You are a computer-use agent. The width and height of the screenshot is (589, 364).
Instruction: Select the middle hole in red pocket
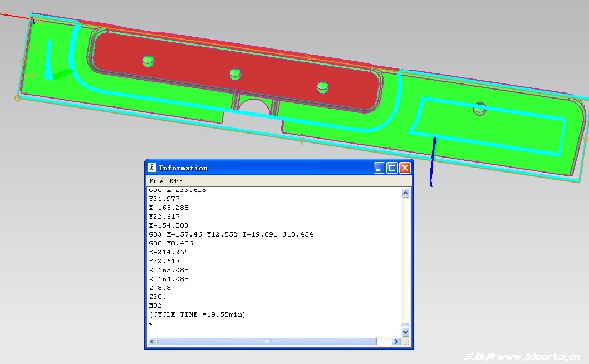point(235,73)
